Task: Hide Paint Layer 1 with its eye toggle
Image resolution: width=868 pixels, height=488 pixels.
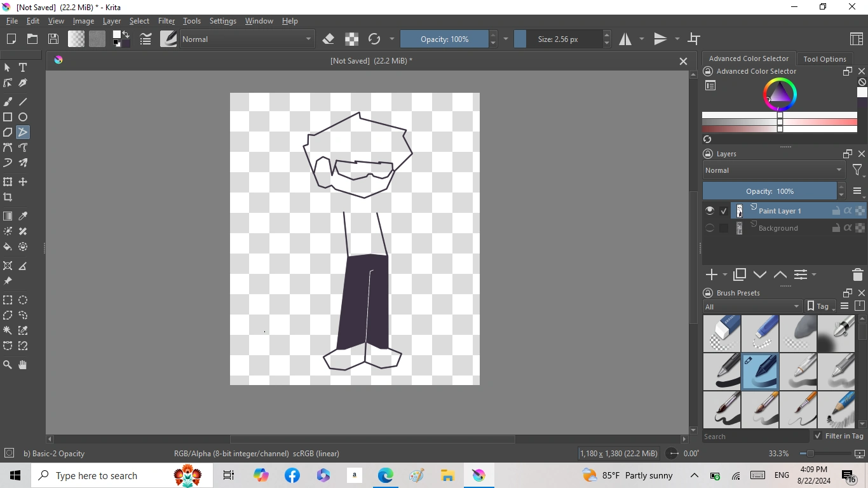Action: click(x=709, y=210)
